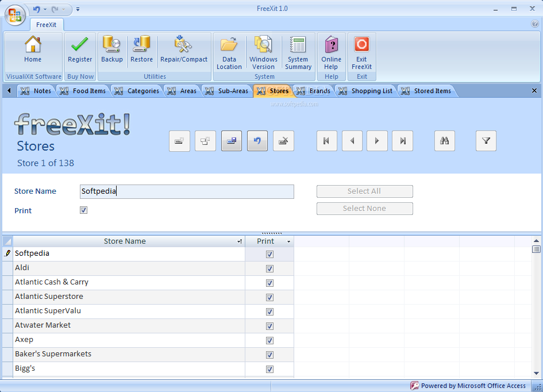Click the Store Name input field
This screenshot has width=543, height=392.
tap(187, 191)
